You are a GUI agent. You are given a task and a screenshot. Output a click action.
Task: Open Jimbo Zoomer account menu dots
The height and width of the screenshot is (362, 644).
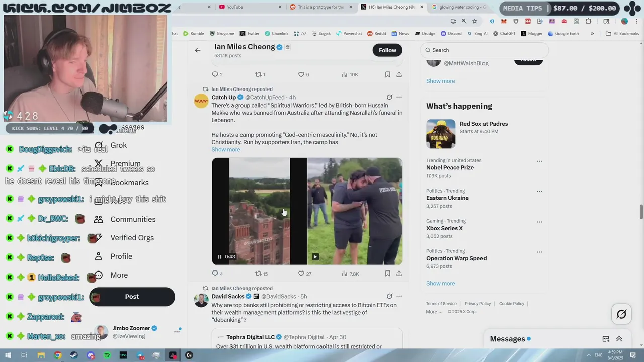pos(177,331)
